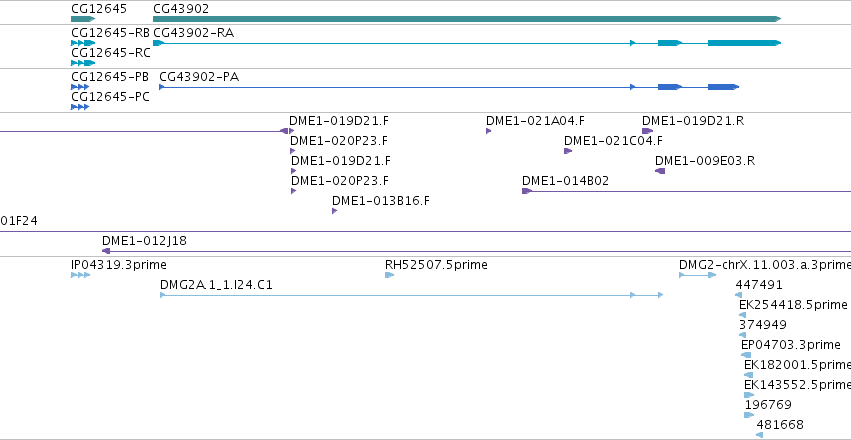This screenshot has height=440, width=851.
Task: Select the DME1-013B16.F arrow marker
Action: pos(334,211)
